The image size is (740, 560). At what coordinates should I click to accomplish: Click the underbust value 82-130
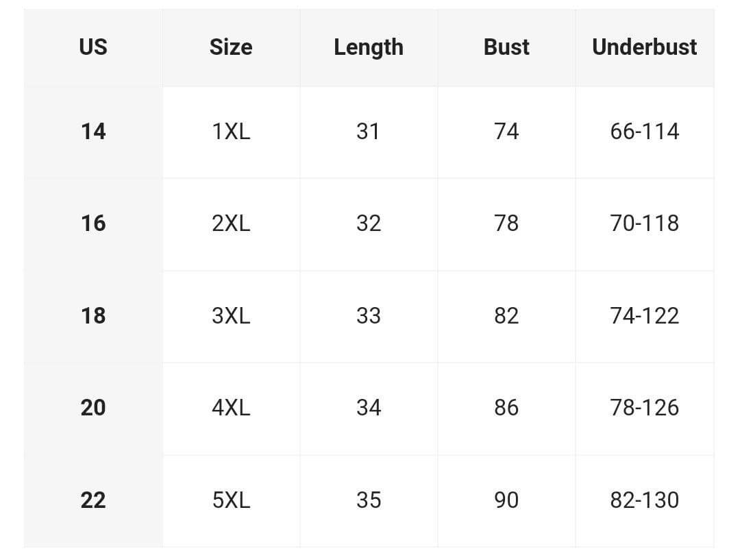coord(644,500)
